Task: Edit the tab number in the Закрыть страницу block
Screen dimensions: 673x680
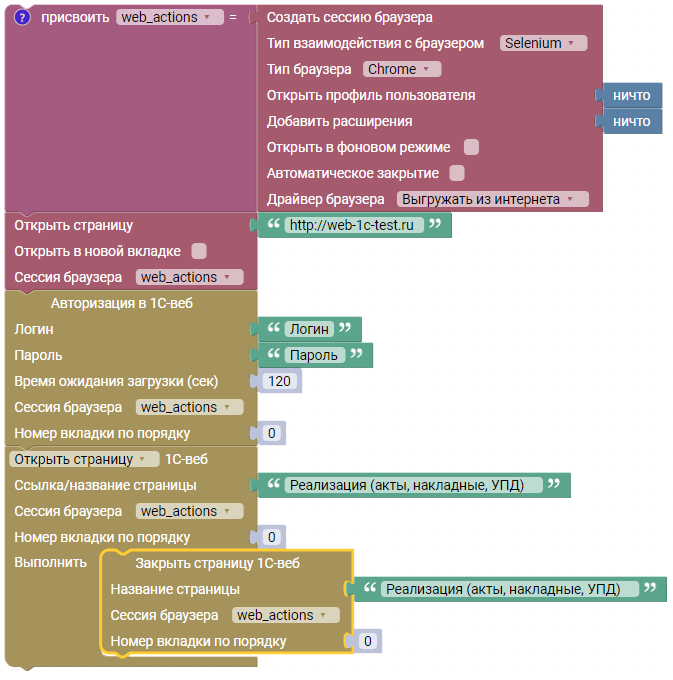Action: [367, 641]
